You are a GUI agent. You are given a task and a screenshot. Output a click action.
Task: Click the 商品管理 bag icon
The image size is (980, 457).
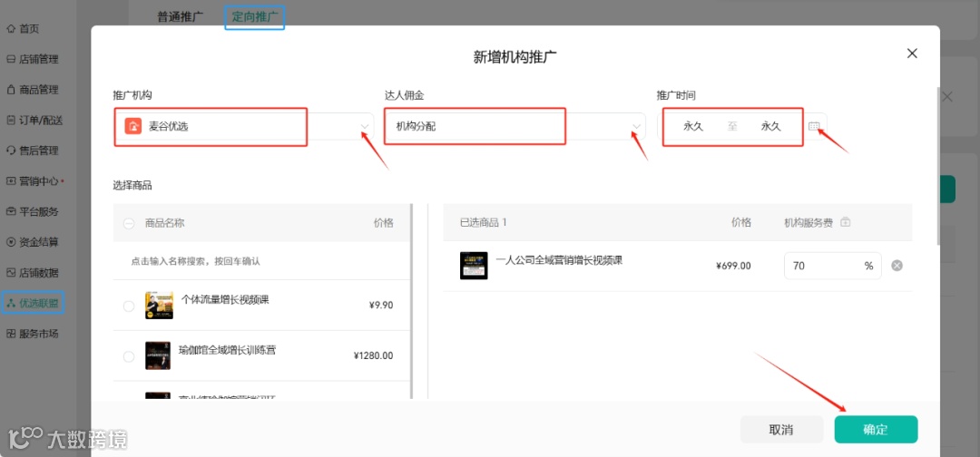tap(11, 90)
